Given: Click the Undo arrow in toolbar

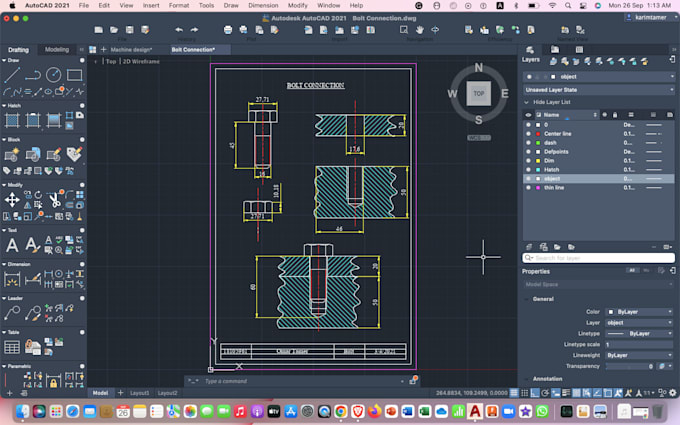Looking at the screenshot, I should coord(179,29).
